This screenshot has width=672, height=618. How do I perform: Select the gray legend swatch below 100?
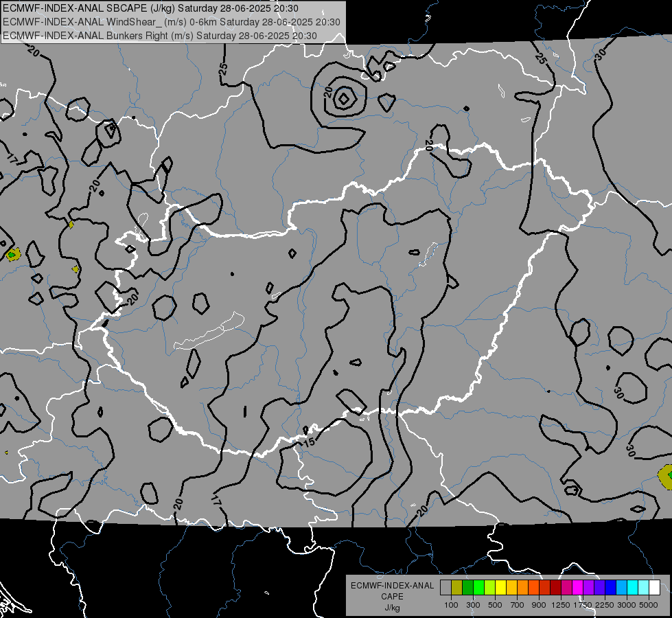[445, 588]
